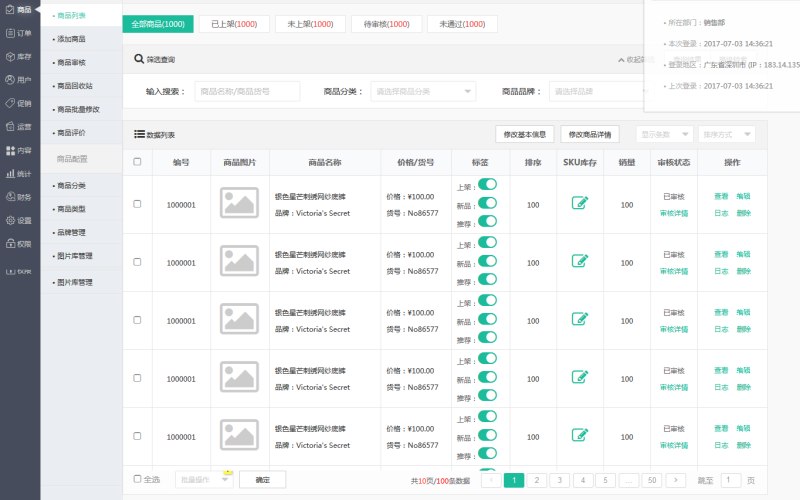The width and height of the screenshot is (800, 500).
Task: Switch to the 未通过(1000) tab
Action: (x=462, y=24)
